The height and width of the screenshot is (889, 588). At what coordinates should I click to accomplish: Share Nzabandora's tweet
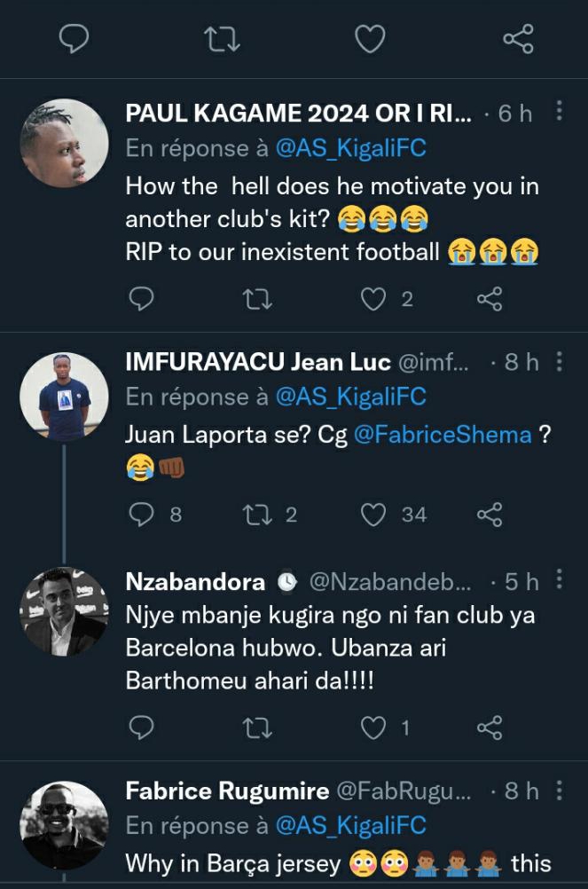pos(490,728)
